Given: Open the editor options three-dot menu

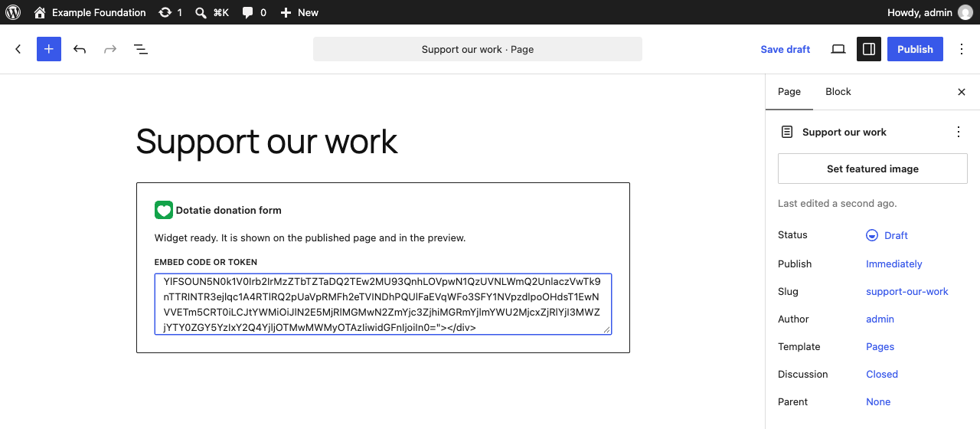Looking at the screenshot, I should pos(962,49).
